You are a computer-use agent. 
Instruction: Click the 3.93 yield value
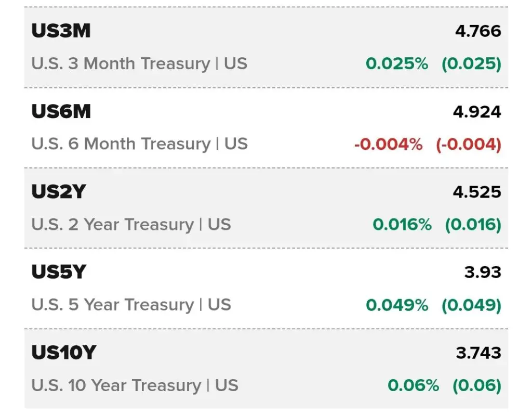(x=483, y=273)
